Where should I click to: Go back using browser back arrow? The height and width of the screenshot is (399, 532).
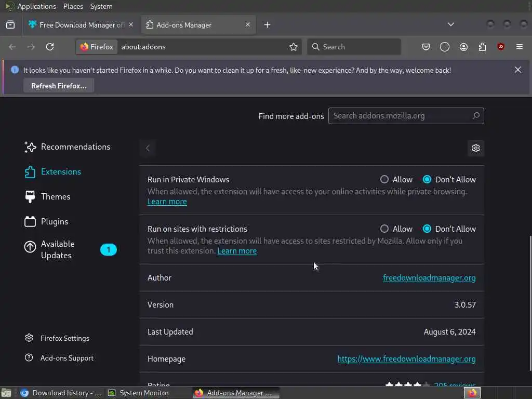12,47
